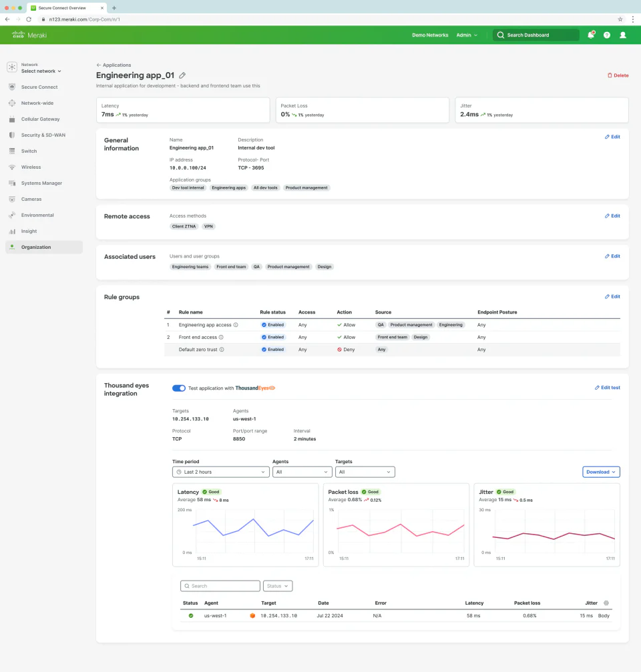Click the Demo Networks link
The width and height of the screenshot is (641, 672).
430,35
